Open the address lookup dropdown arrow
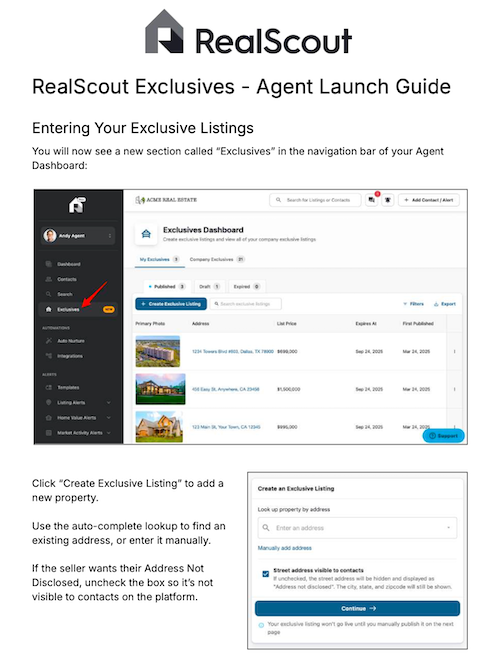 (448, 528)
